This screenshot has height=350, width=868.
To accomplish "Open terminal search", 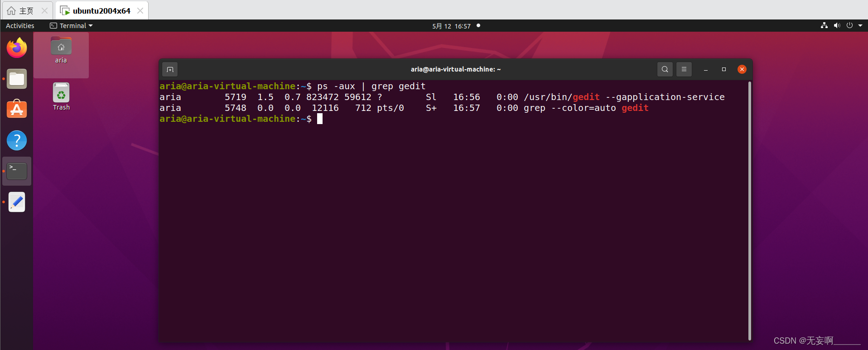I will pos(665,69).
